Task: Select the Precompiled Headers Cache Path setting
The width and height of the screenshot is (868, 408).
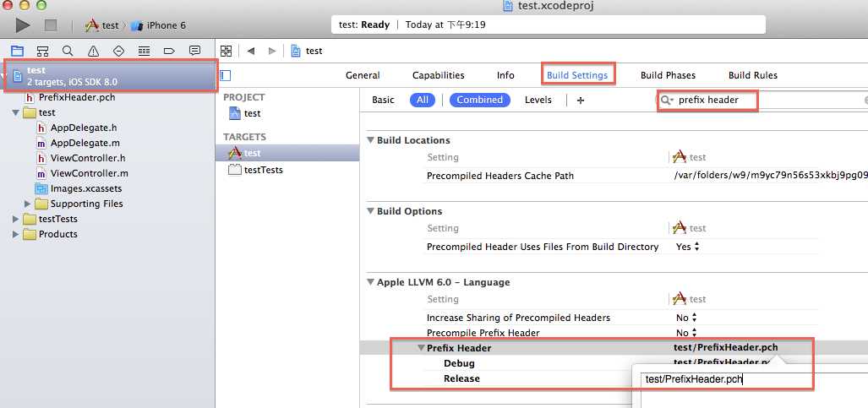Action: [500, 176]
